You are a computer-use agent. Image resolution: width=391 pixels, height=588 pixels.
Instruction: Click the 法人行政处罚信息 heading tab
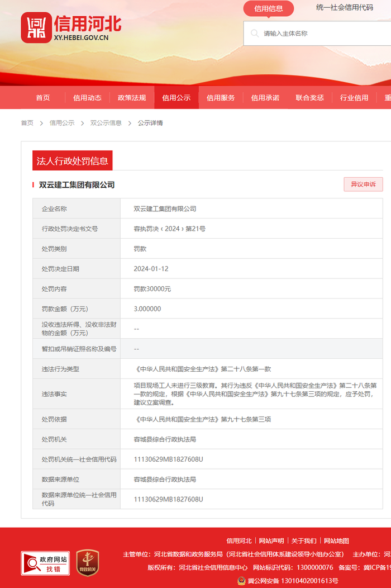pyautogui.click(x=73, y=160)
